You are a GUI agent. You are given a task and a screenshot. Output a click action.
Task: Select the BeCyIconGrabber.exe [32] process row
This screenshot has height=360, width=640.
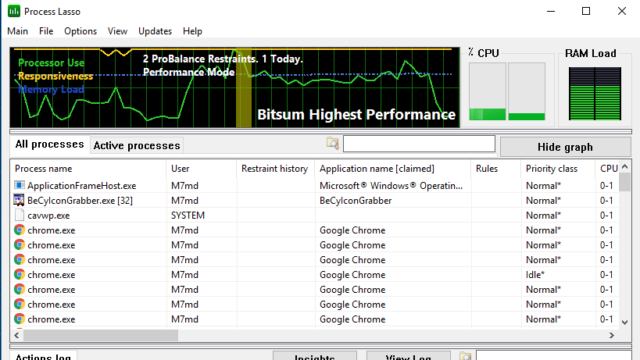[315, 200]
